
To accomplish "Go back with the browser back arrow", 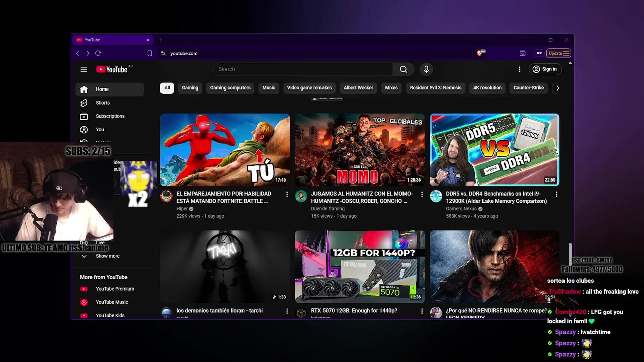I will click(x=78, y=53).
